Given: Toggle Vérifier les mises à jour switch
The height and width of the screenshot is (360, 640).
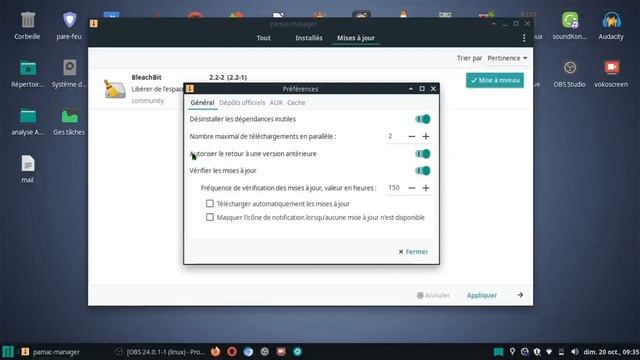Looking at the screenshot, I should pyautogui.click(x=422, y=171).
